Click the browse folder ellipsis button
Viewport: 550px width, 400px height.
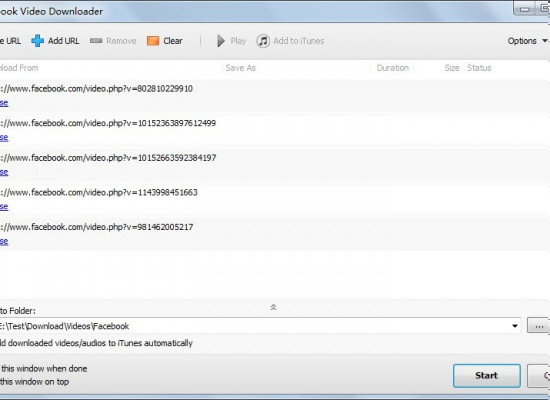[538, 326]
